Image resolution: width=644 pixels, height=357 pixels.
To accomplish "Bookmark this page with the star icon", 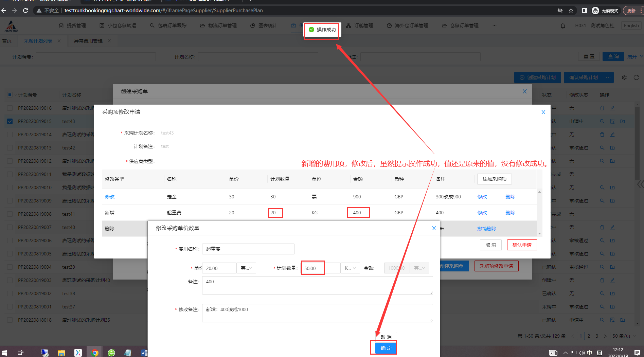I will [x=571, y=11].
